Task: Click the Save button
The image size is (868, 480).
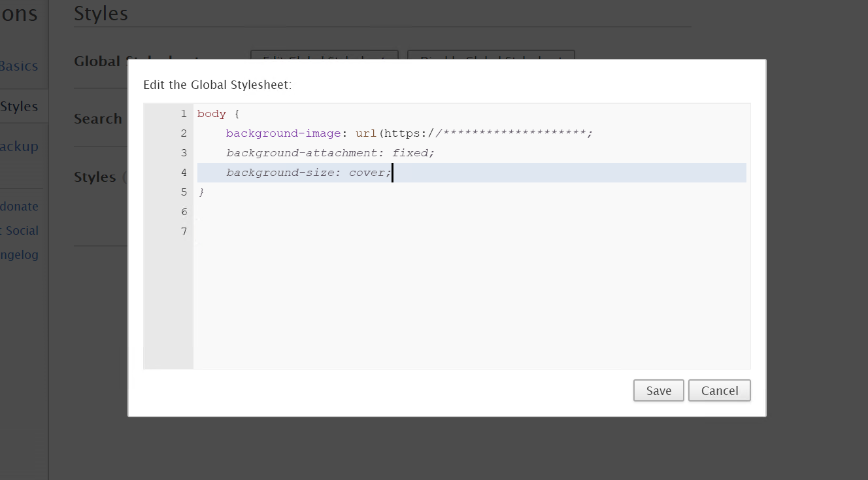Action: tap(658, 390)
